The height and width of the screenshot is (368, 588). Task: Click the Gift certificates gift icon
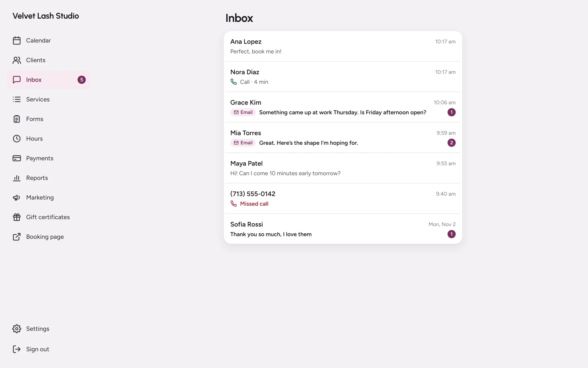click(x=17, y=217)
